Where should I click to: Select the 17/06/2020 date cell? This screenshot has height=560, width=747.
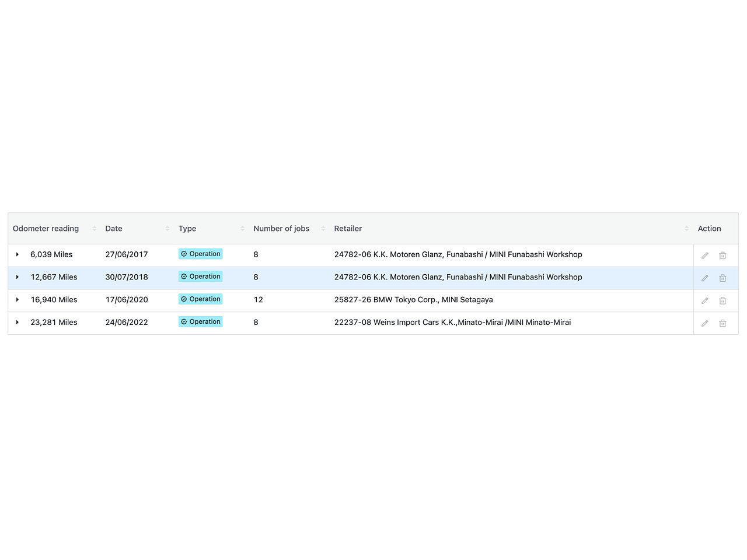(x=127, y=300)
